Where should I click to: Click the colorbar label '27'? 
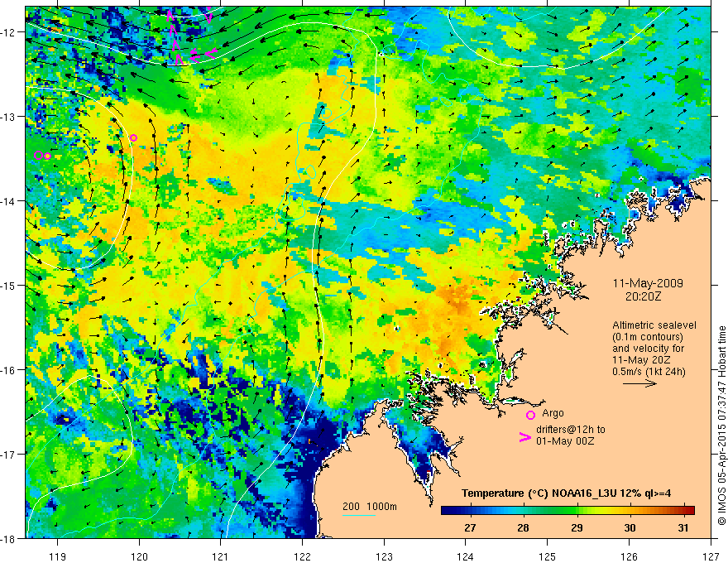pyautogui.click(x=470, y=528)
